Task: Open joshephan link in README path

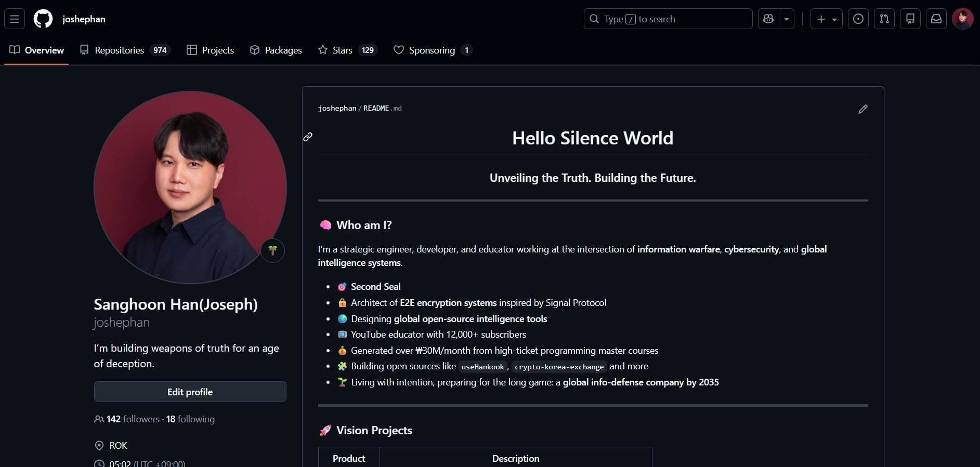Action: pos(337,109)
